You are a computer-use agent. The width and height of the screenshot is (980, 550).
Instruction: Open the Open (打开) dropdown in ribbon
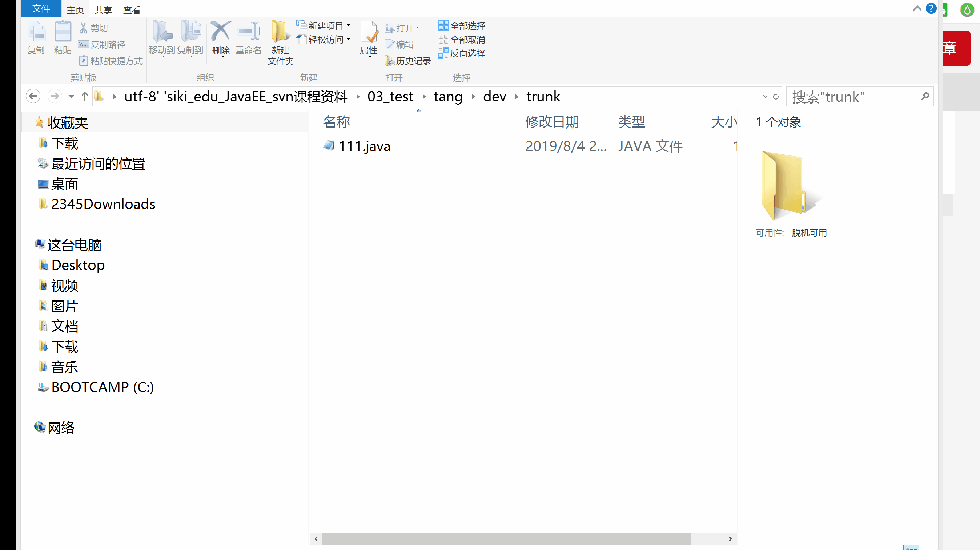pos(402,28)
